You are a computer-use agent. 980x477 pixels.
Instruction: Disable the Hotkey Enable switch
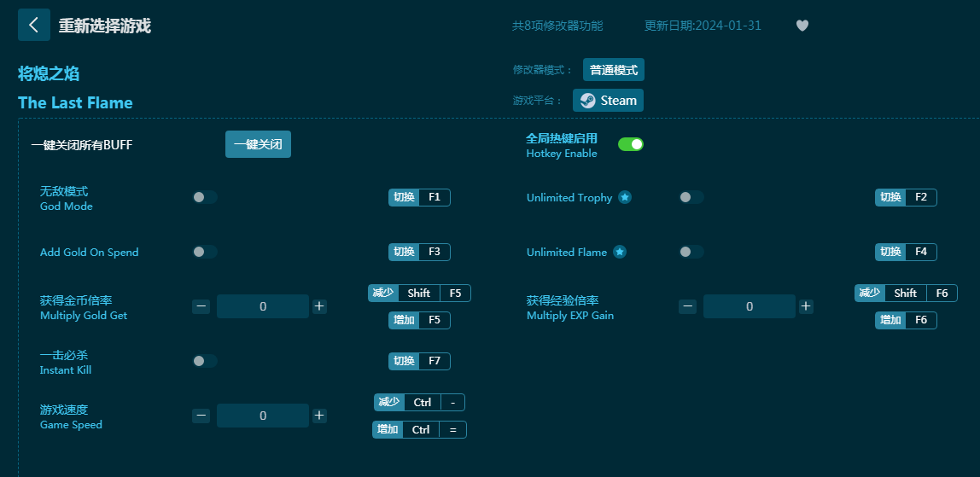pyautogui.click(x=630, y=144)
